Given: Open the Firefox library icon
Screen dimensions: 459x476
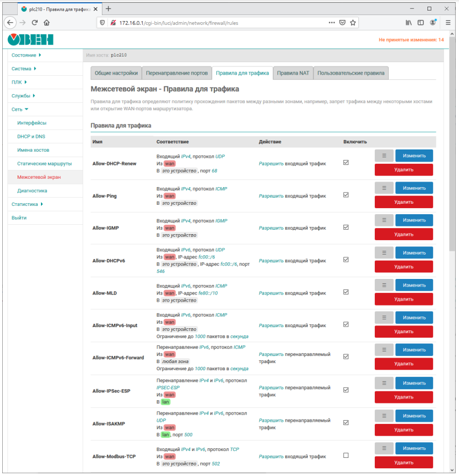Looking at the screenshot, I should [409, 23].
